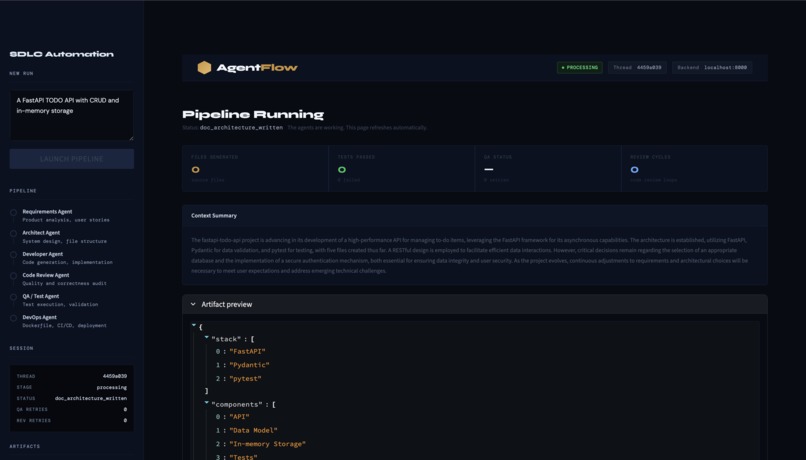This screenshot has width=806, height=460.
Task: Click the "pytest" JSON value
Action: coord(245,379)
